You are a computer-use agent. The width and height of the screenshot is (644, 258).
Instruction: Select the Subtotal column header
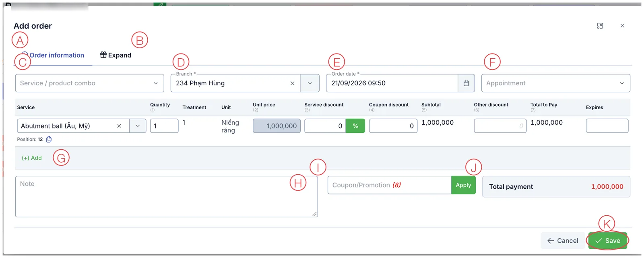[431, 105]
